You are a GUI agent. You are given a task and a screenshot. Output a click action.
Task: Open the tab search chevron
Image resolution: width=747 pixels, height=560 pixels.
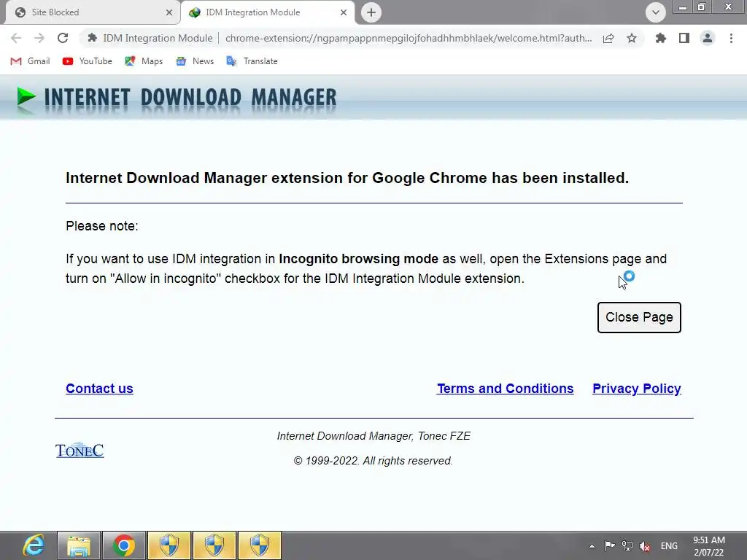click(656, 12)
